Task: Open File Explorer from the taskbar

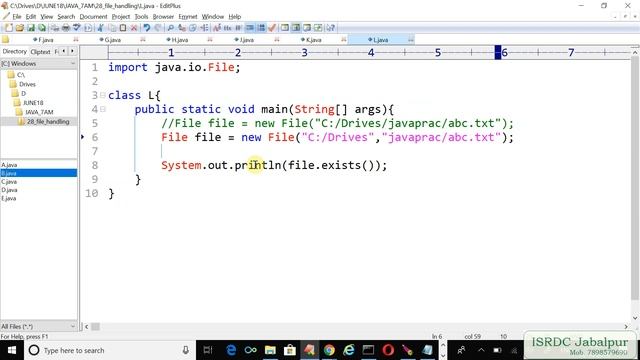Action: click(x=270, y=350)
